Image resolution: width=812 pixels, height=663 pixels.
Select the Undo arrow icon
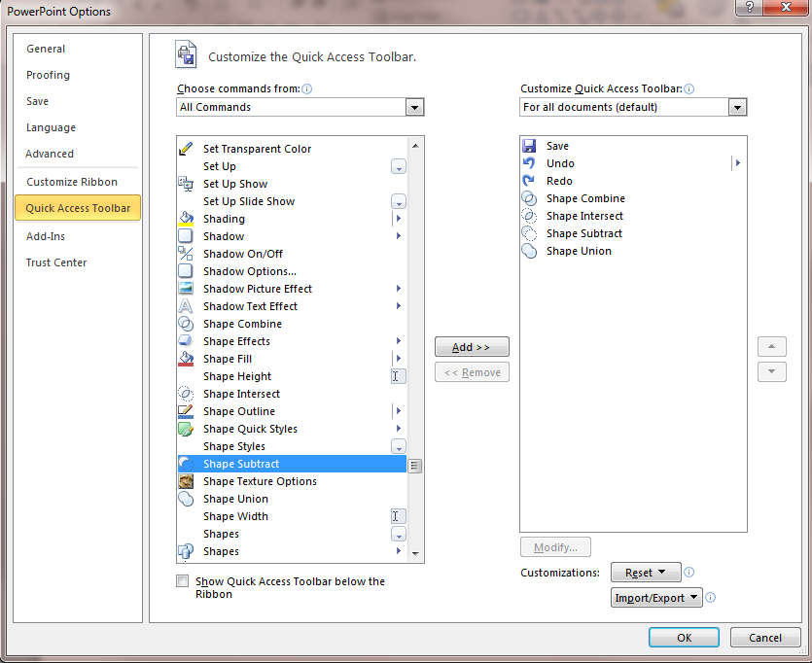pyautogui.click(x=529, y=163)
